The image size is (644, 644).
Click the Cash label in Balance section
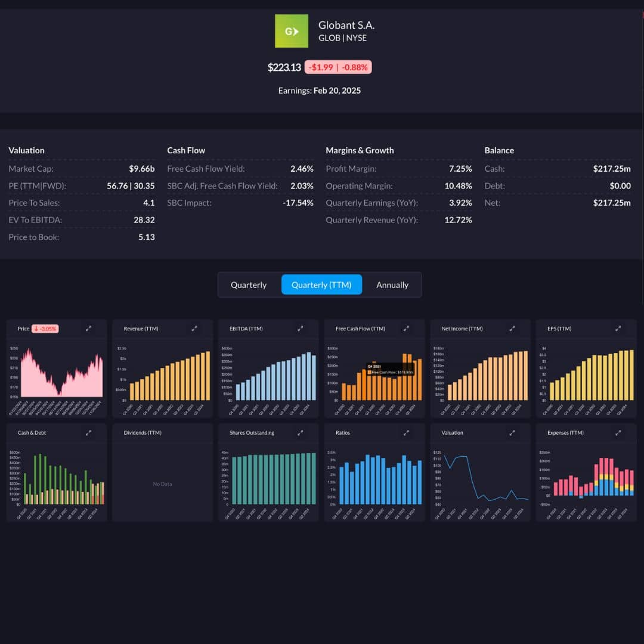[x=494, y=169]
